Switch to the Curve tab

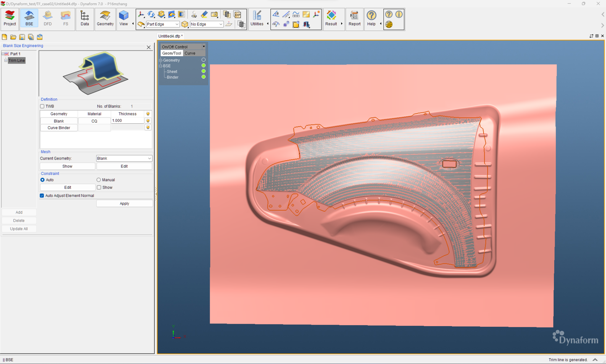point(190,53)
